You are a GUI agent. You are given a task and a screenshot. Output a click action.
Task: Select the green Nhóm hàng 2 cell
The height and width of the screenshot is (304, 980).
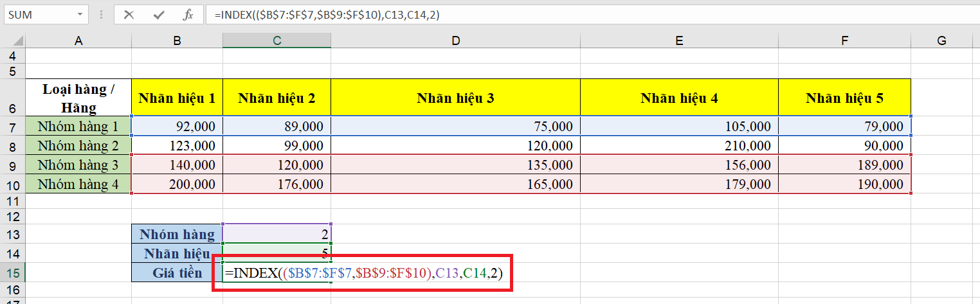[78, 145]
